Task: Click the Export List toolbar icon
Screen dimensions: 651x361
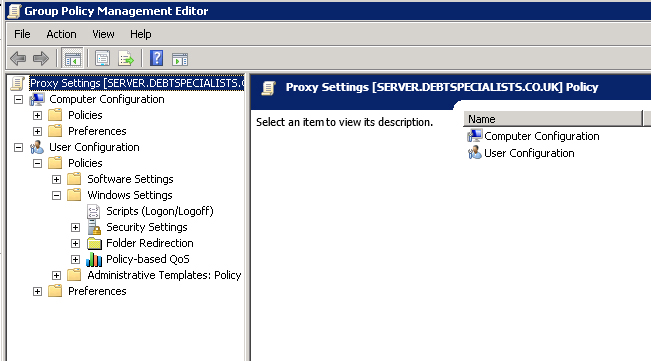Action: click(x=126, y=59)
